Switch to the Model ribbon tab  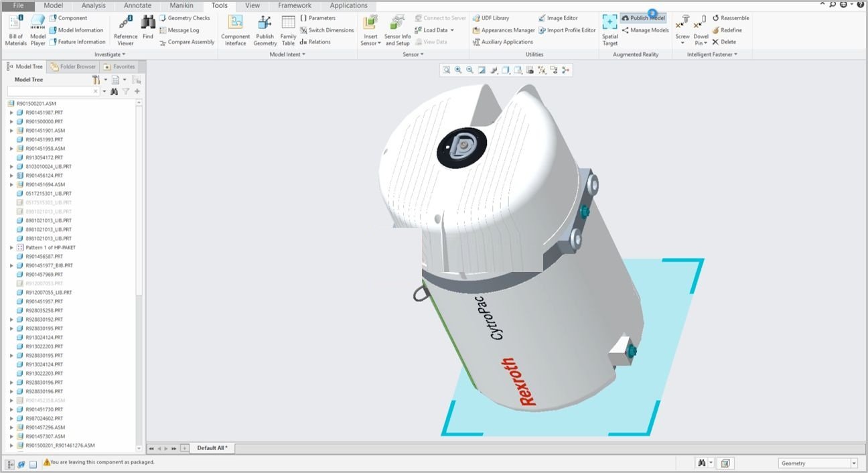tap(53, 5)
